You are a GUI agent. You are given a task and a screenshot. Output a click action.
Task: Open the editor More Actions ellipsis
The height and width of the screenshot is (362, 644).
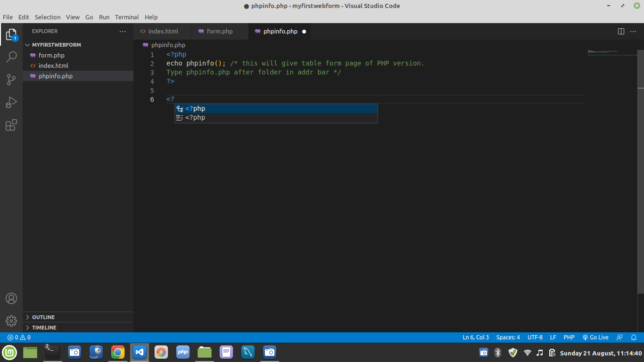[x=634, y=32]
